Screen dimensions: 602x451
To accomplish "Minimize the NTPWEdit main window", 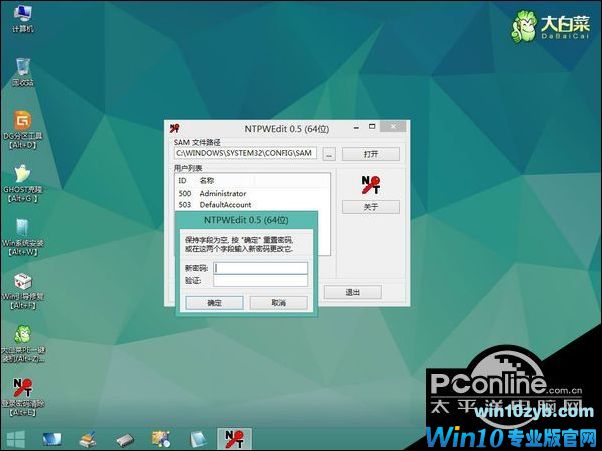I will 357,127.
